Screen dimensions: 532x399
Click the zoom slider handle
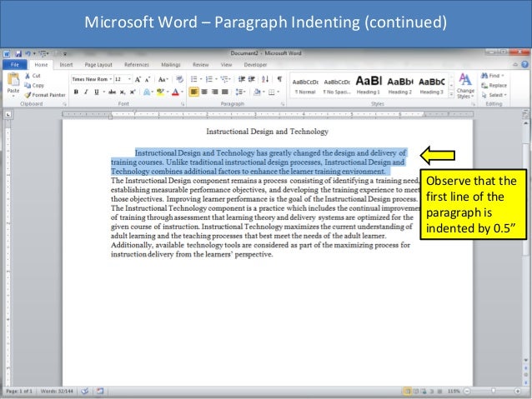click(x=493, y=391)
